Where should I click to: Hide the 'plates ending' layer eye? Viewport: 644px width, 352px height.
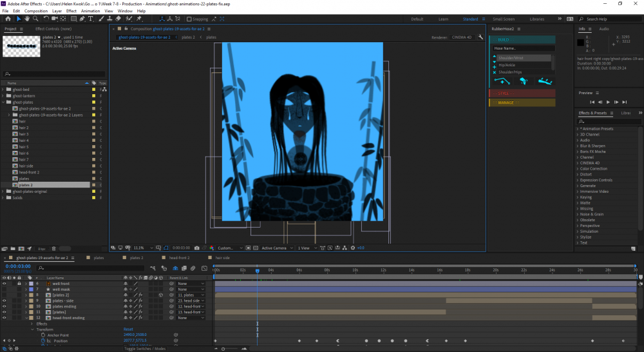pos(4,306)
